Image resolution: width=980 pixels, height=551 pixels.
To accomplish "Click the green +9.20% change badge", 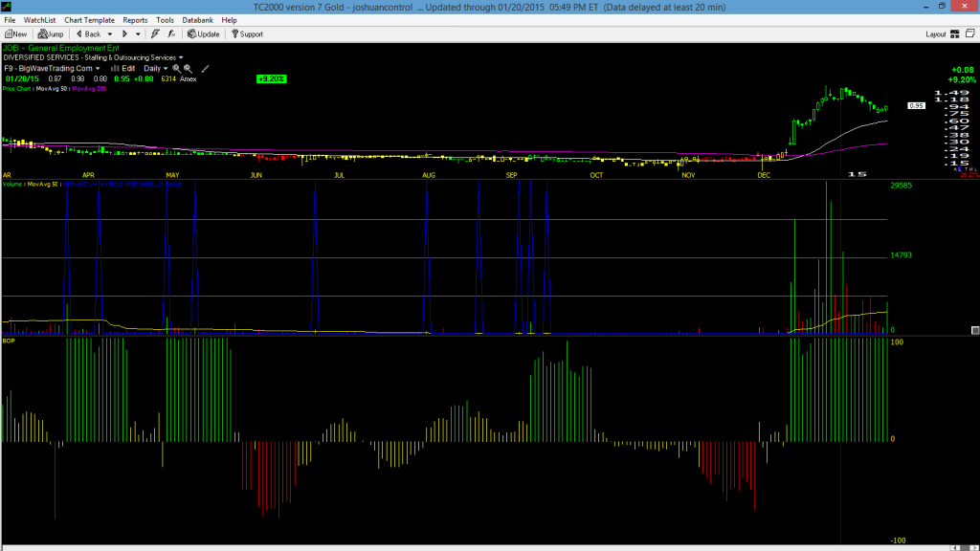I will click(x=271, y=79).
